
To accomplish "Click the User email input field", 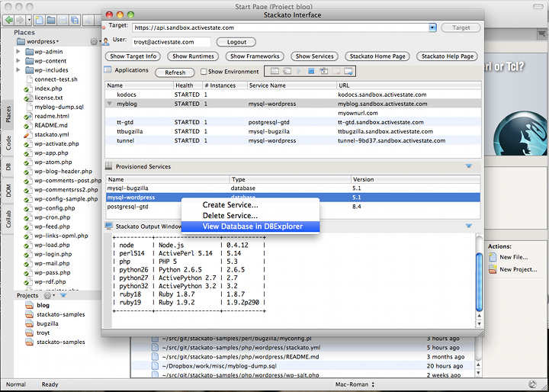I will [172, 42].
